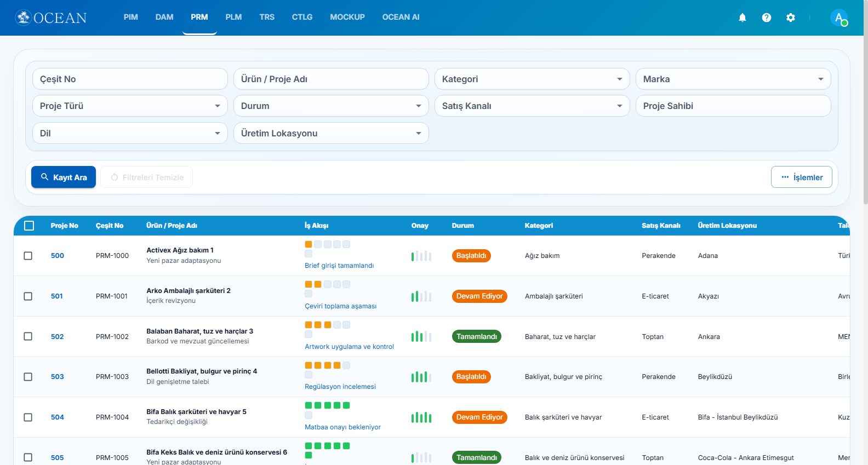Click the approval bars icon for project 502
The image size is (868, 465).
pos(421,336)
